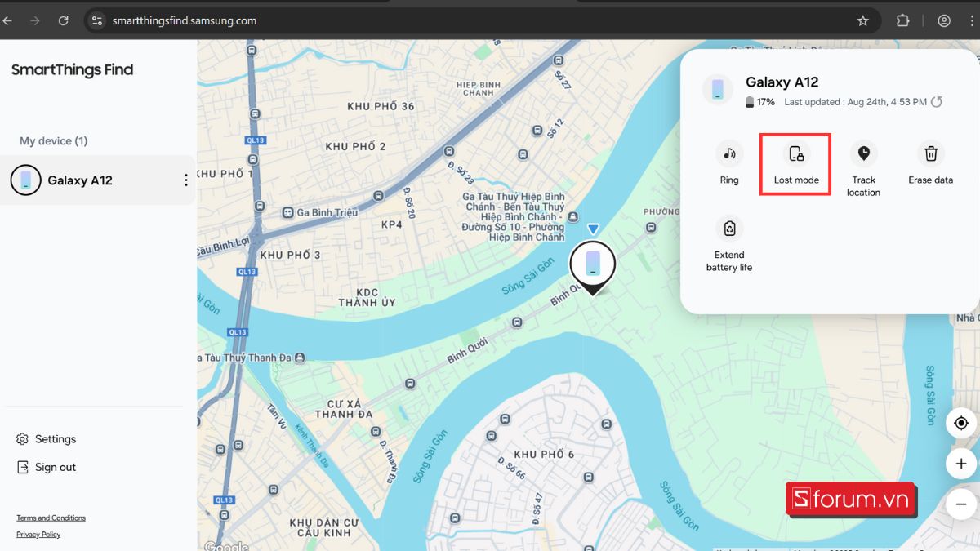
Task: Click the 'My device (1)' heading
Action: [x=53, y=141]
